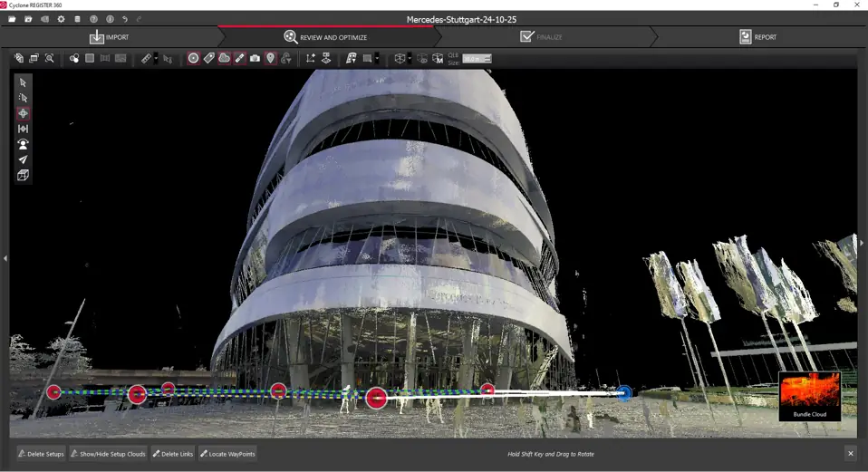Toggle the point cloud visibility icon
Screen dimensions: 868x472
click(x=224, y=58)
